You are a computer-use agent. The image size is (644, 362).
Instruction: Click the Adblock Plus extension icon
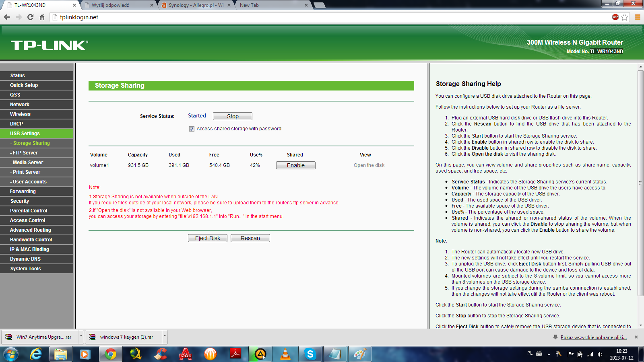tap(615, 17)
